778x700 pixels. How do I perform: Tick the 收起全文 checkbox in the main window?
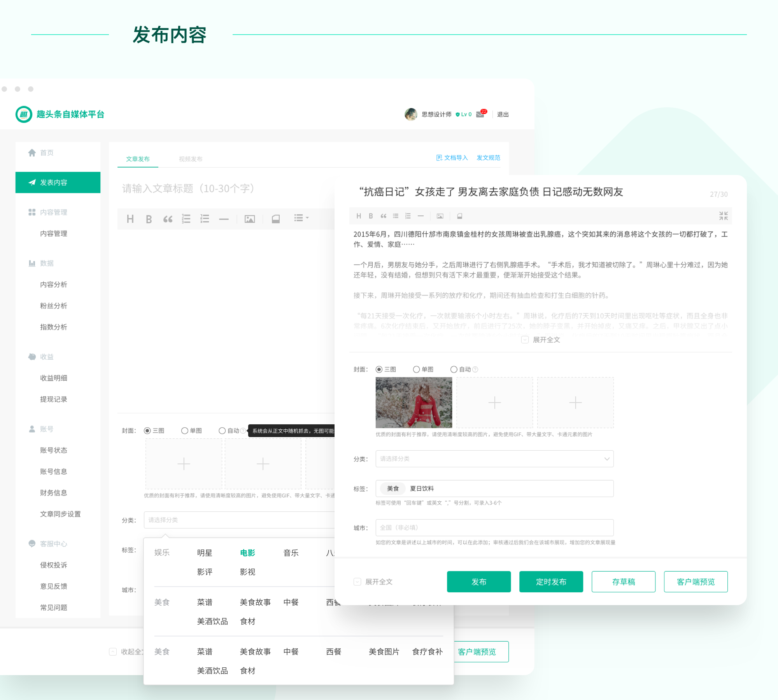coord(113,652)
